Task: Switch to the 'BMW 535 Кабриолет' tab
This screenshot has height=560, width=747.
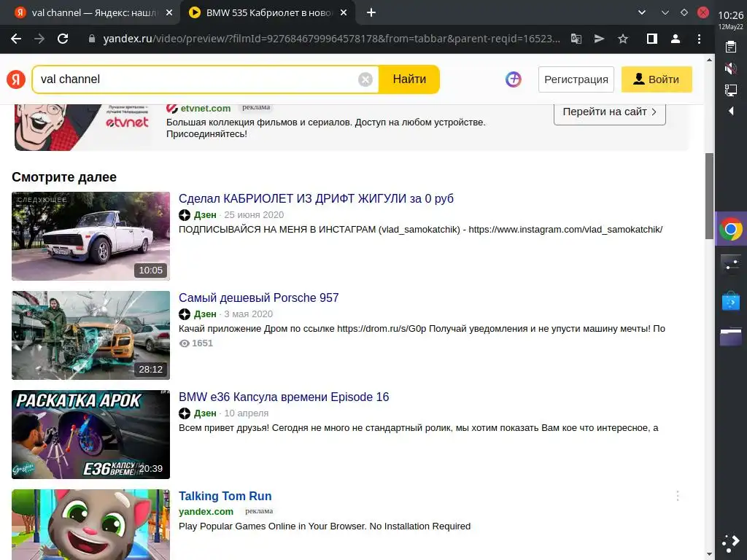Action: [x=268, y=13]
